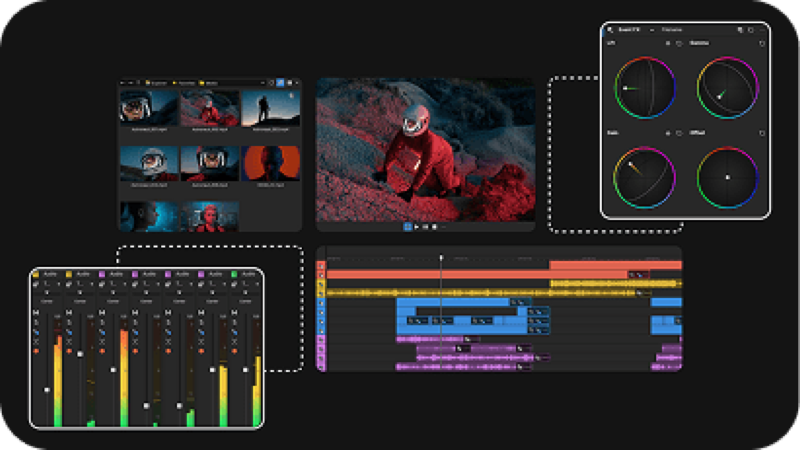Click the search icon in color wheels panel header
This screenshot has height=450, width=800.
coord(610,30)
